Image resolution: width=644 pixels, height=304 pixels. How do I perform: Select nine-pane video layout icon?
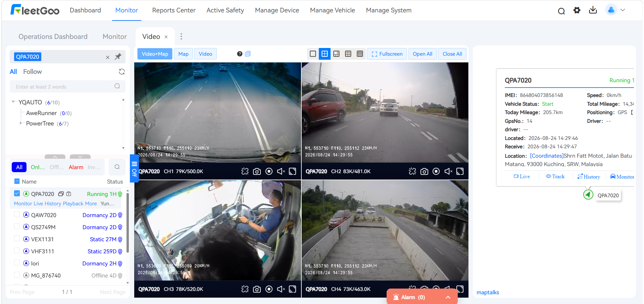pyautogui.click(x=348, y=54)
